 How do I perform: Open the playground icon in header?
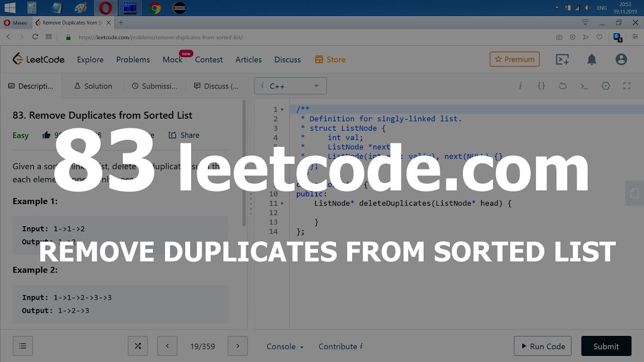point(562,59)
